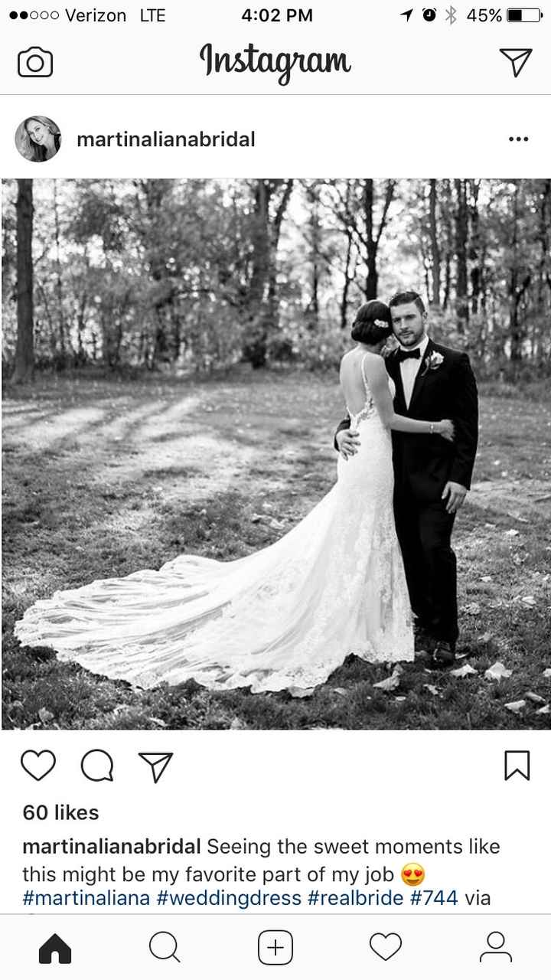
Task: Open the #martinaliana hashtag
Action: (x=86, y=898)
